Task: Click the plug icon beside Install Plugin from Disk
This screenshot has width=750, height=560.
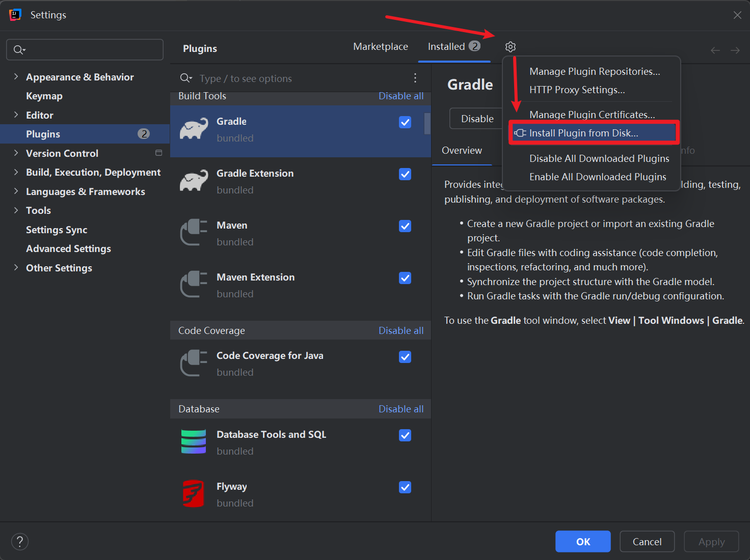Action: click(x=520, y=133)
